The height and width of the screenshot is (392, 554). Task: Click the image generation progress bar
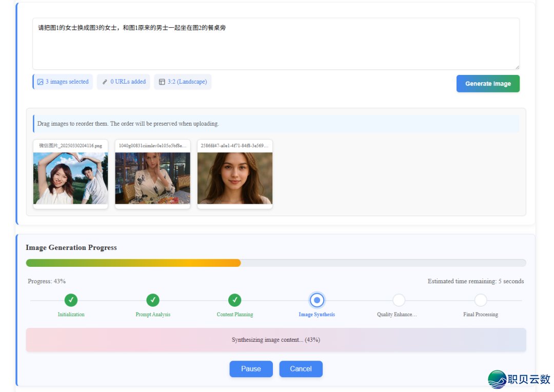(275, 263)
